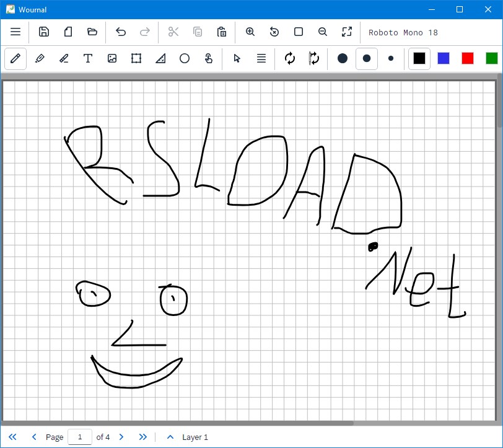This screenshot has height=448, width=503.
Task: Select the Pen tool
Action: click(15, 58)
